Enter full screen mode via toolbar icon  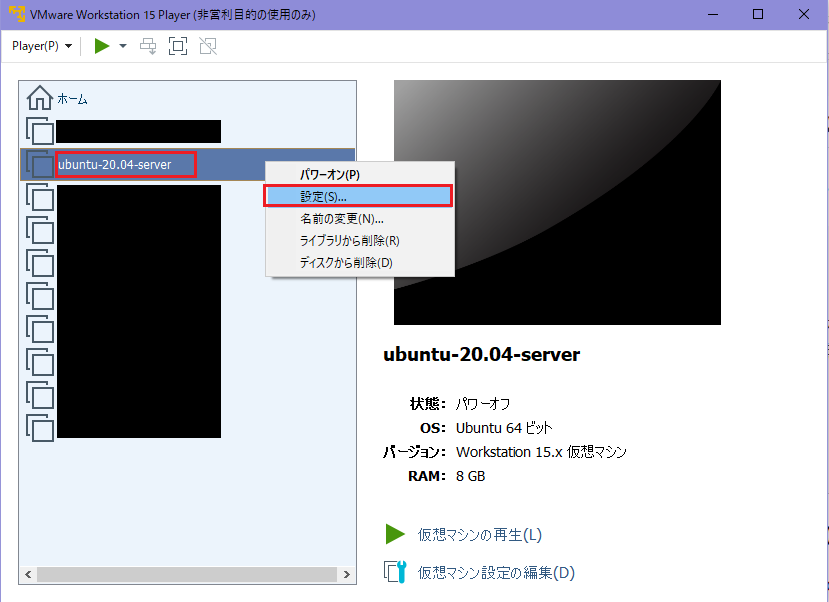(178, 47)
